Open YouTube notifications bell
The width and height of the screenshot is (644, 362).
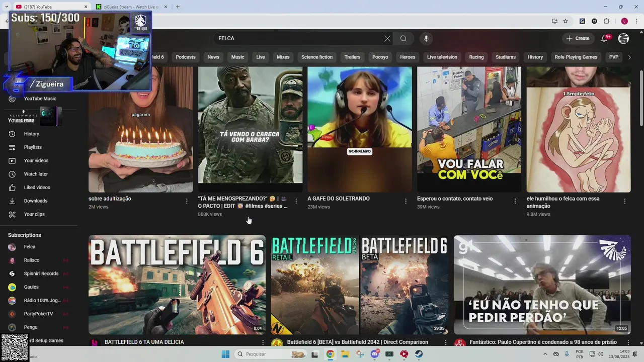click(x=605, y=39)
